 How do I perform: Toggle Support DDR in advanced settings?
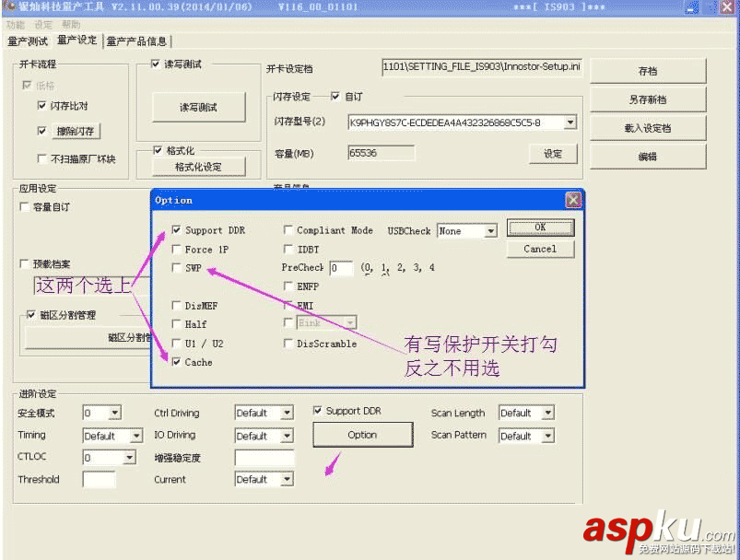tap(318, 411)
